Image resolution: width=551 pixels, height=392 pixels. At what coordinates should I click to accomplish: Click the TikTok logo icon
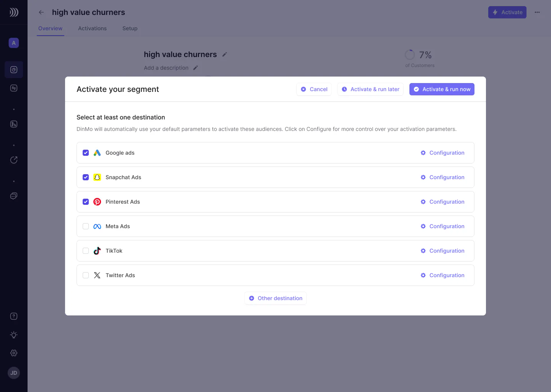click(97, 251)
